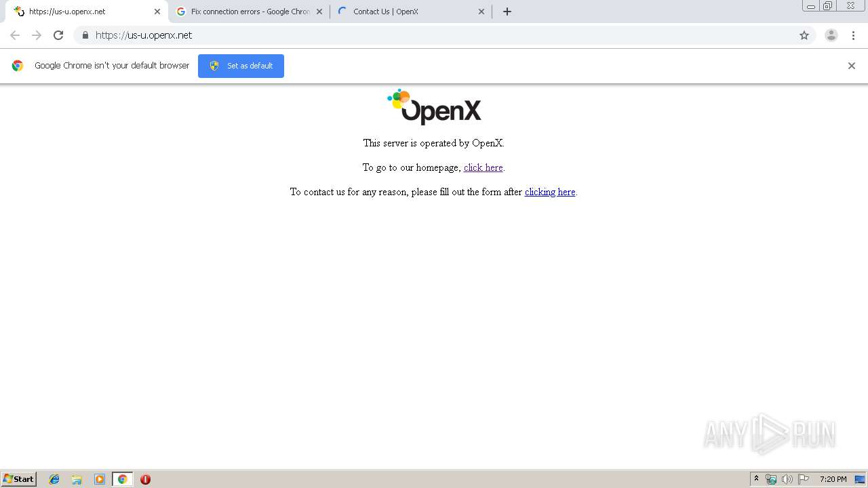
Task: Launch Internet Explorer from the taskbar
Action: (54, 479)
